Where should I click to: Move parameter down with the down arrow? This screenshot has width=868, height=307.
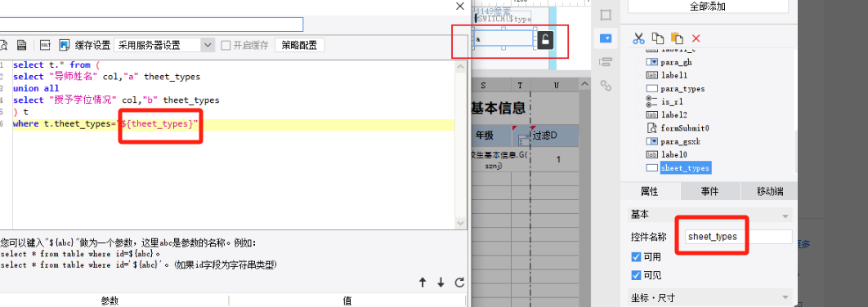pyautogui.click(x=441, y=283)
